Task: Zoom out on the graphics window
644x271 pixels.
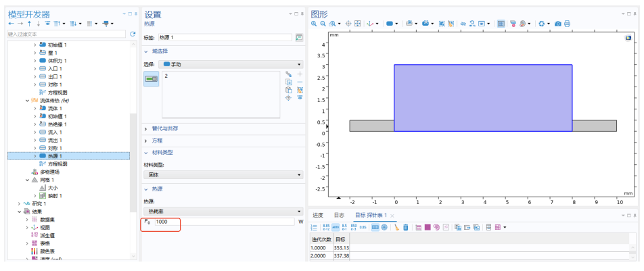Action: (x=323, y=24)
